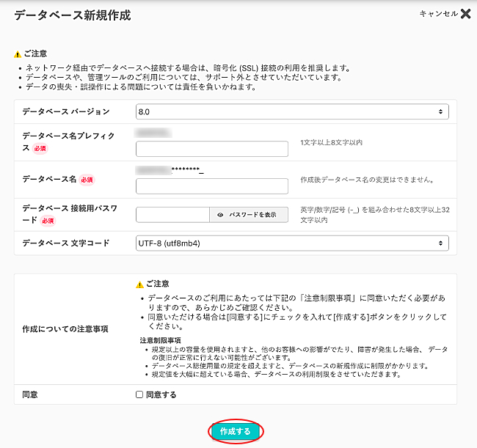477x448 pixels.
Task: Open the データベース バージョン dropdown showing 8.0
Action: 291,111
